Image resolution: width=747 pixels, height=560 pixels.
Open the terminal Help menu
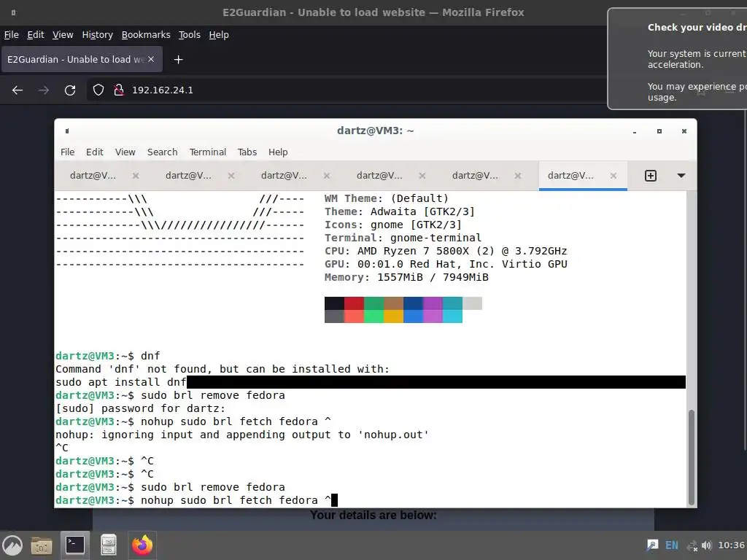[x=278, y=152]
